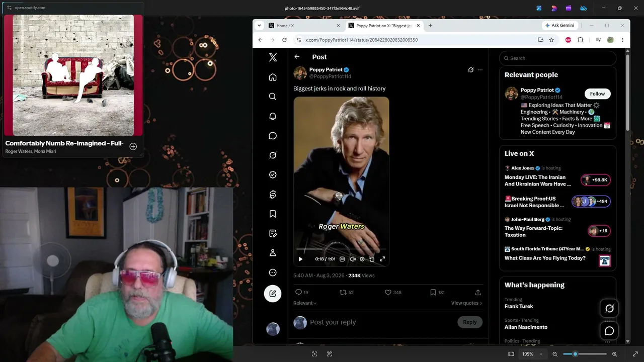The width and height of the screenshot is (644, 362).
Task: Open the AdBlock Plus extension icon
Action: tap(568, 40)
